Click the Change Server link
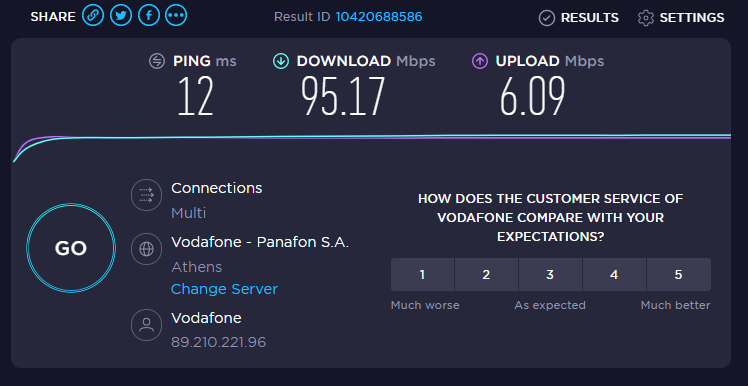 (224, 289)
